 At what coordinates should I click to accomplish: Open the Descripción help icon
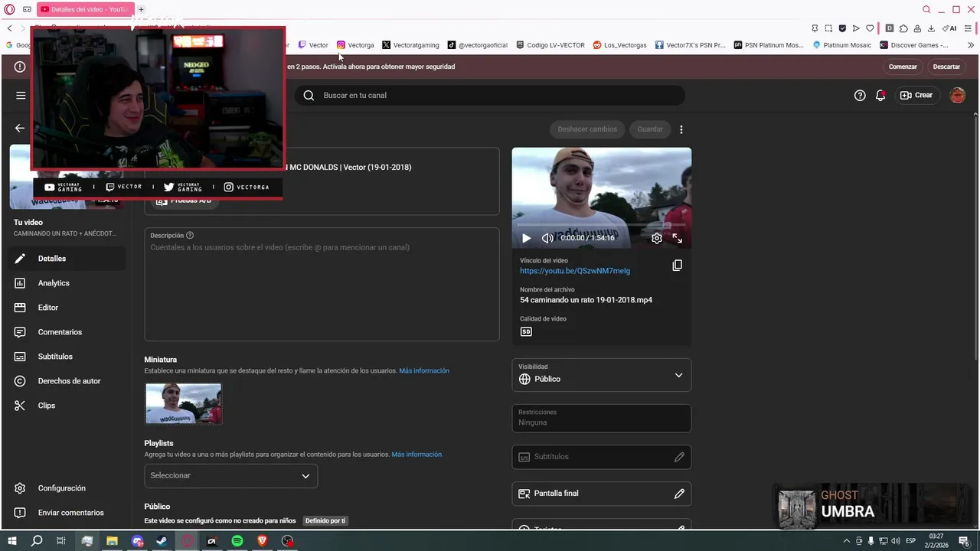[190, 236]
